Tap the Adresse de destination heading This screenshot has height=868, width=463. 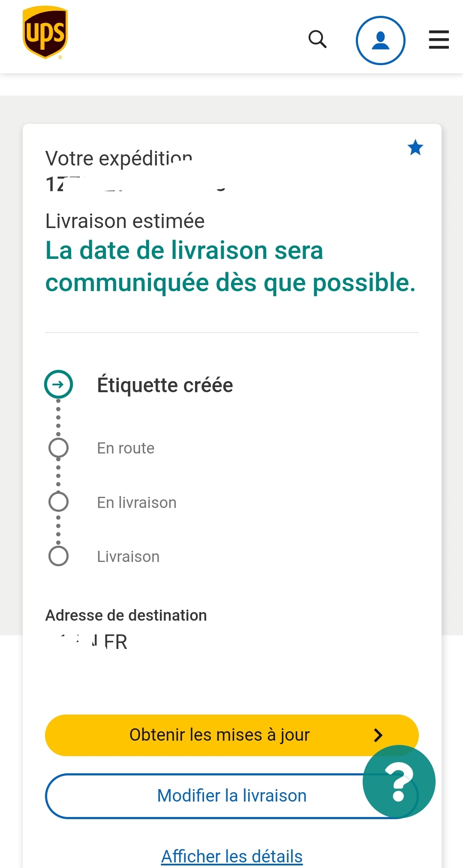[126, 615]
